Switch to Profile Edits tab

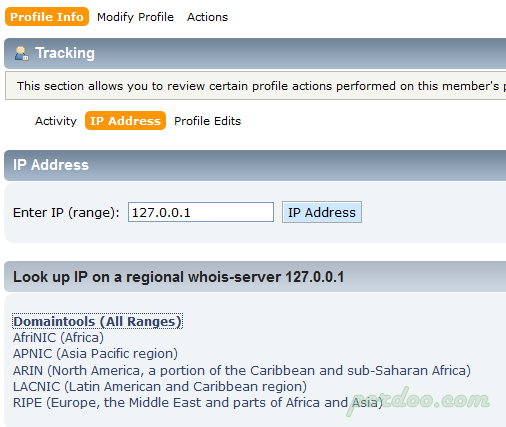[207, 121]
